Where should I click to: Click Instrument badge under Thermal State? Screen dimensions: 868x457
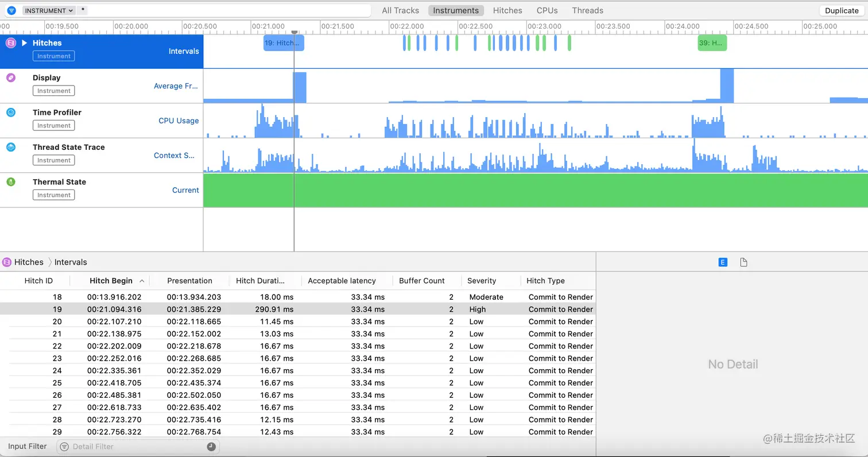coord(54,195)
